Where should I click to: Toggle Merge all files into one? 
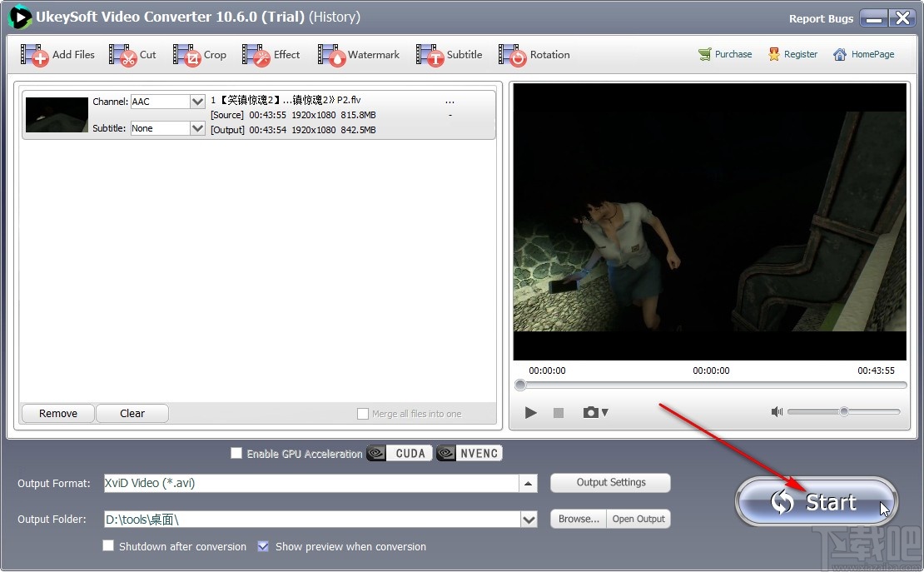[363, 414]
